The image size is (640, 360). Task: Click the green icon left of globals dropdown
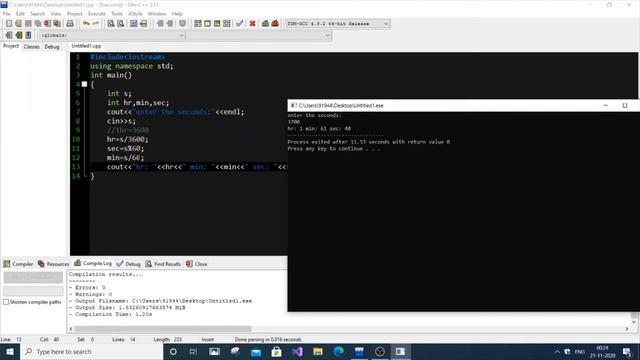point(18,35)
